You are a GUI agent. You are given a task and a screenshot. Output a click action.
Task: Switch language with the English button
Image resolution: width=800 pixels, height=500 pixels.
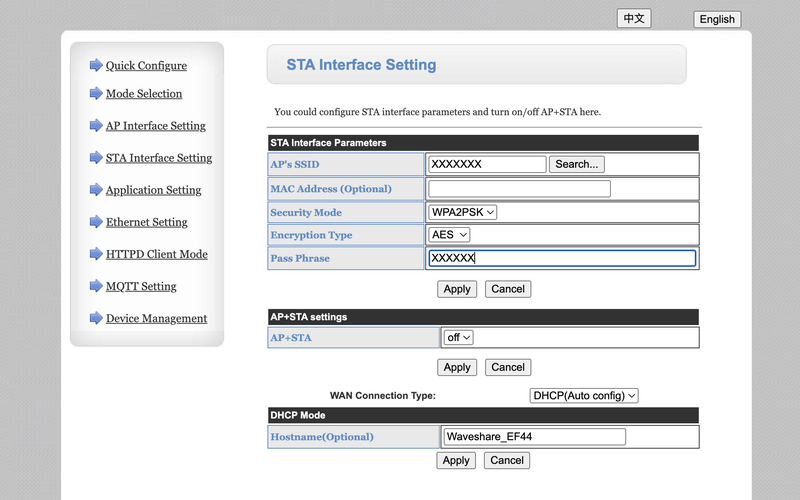pos(717,19)
